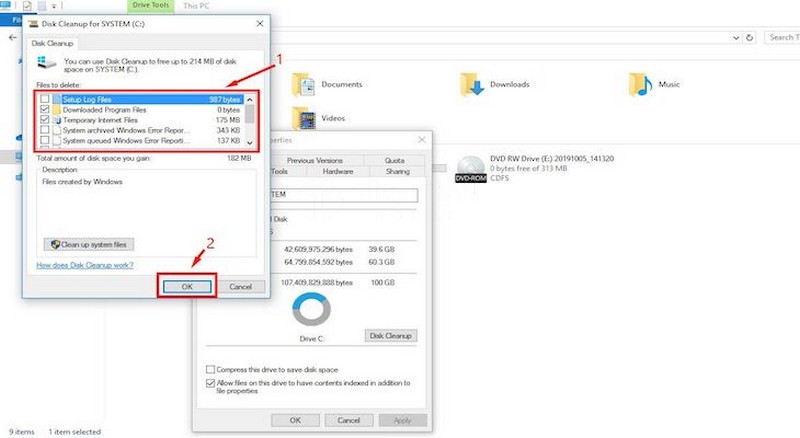Check System queued Windows Error Reporting checkbox

45,140
